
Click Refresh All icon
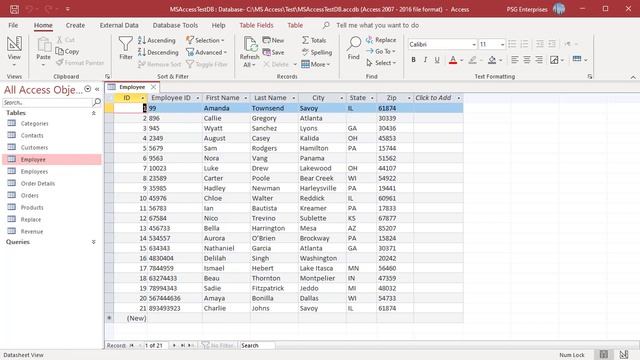point(249,52)
